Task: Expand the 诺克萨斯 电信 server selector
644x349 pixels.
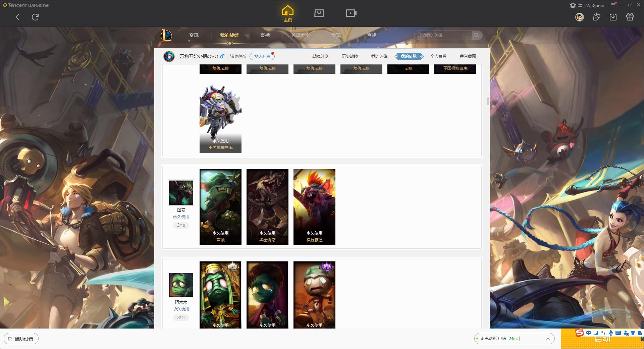Action: [548, 339]
